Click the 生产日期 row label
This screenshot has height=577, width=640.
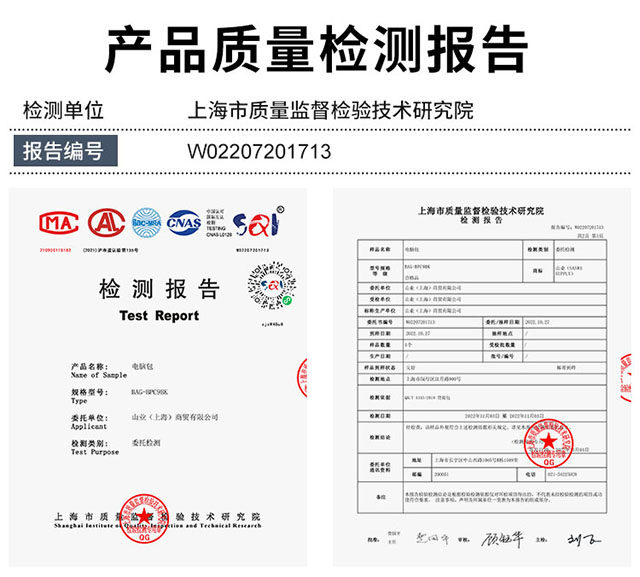[380, 356]
